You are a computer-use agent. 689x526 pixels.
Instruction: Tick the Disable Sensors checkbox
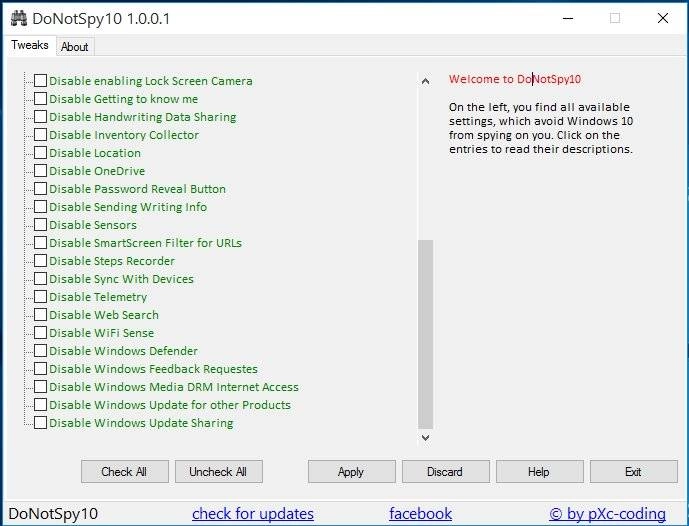pos(40,225)
